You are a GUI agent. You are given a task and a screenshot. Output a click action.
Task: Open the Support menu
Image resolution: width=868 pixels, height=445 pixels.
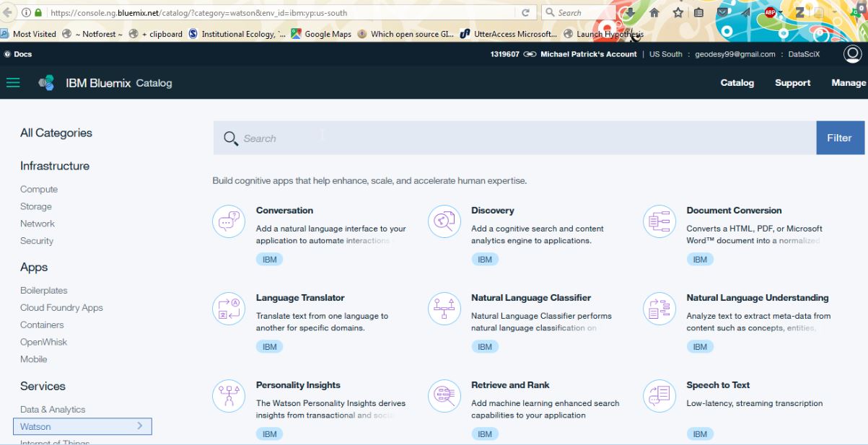pyautogui.click(x=792, y=83)
